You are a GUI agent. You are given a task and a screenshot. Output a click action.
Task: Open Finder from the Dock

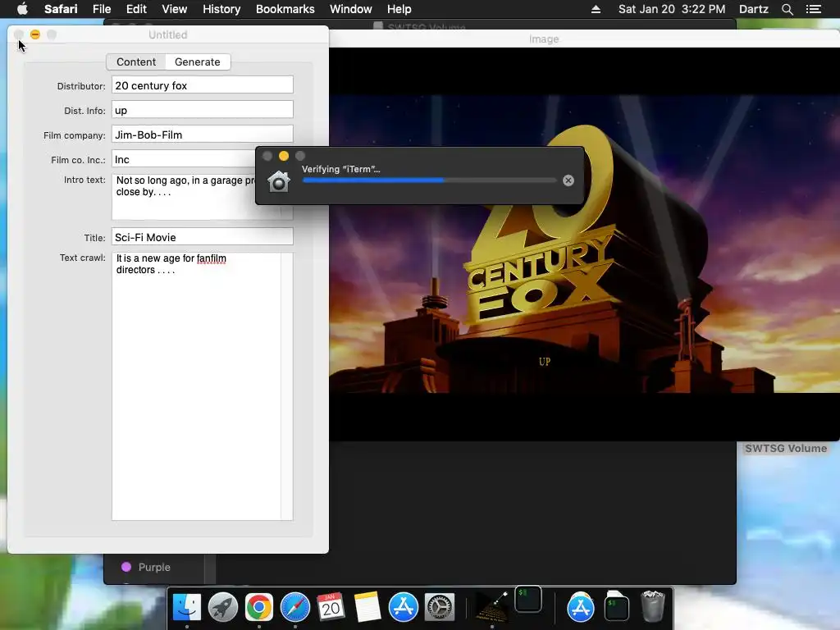pyautogui.click(x=186, y=607)
